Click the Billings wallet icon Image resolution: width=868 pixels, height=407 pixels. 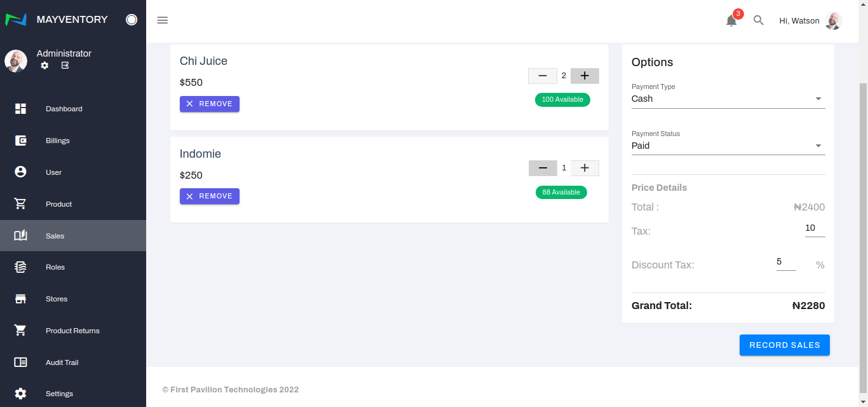point(20,141)
